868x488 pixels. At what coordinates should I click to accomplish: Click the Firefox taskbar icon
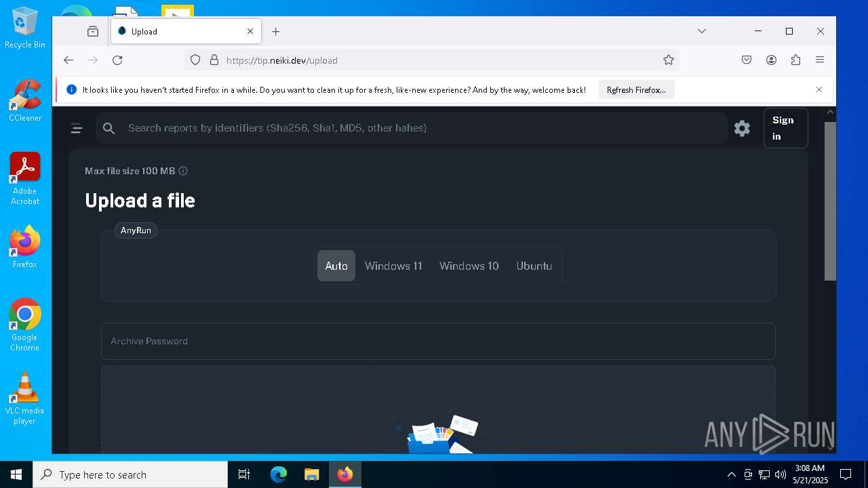coord(345,474)
